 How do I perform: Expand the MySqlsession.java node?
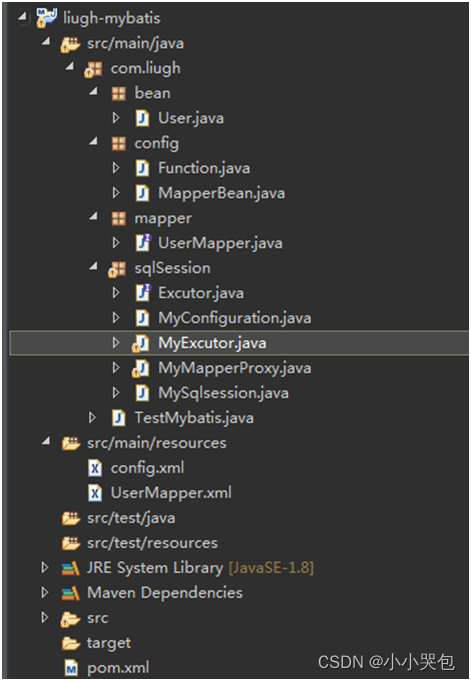116,393
